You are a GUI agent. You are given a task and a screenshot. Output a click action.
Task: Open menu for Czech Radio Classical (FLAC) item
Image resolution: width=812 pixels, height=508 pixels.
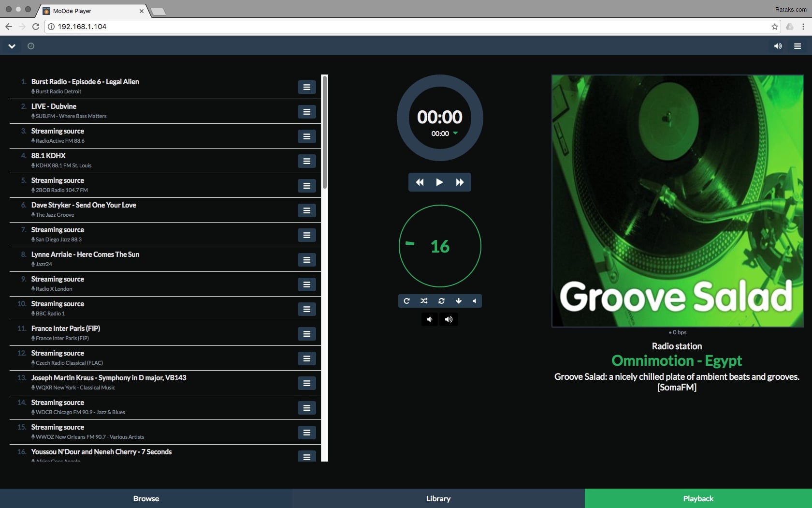pos(306,359)
